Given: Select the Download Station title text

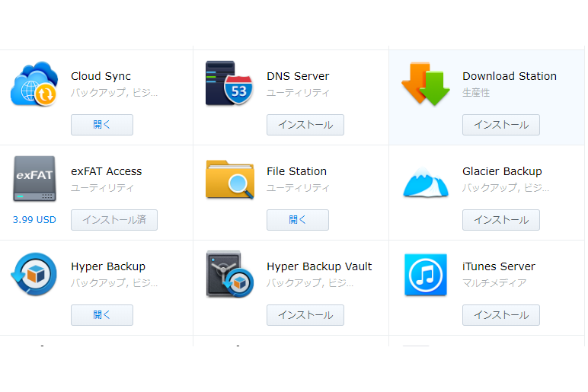Looking at the screenshot, I should coord(510,76).
